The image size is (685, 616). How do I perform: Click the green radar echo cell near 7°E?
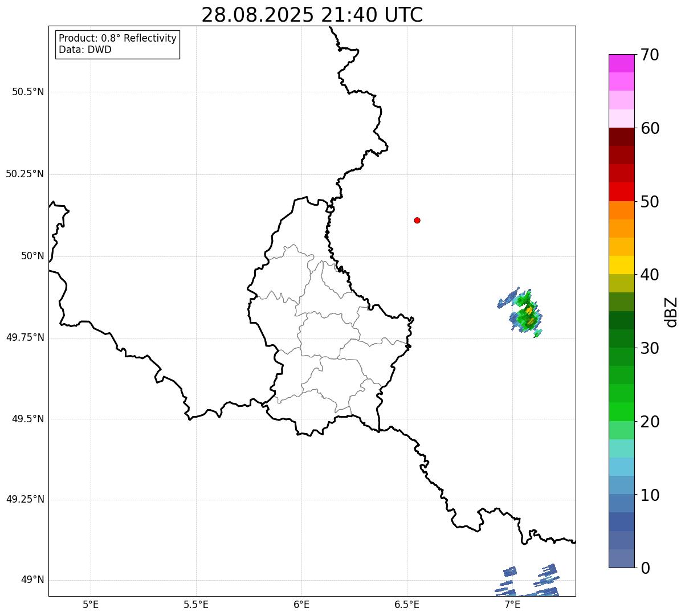tap(521, 313)
